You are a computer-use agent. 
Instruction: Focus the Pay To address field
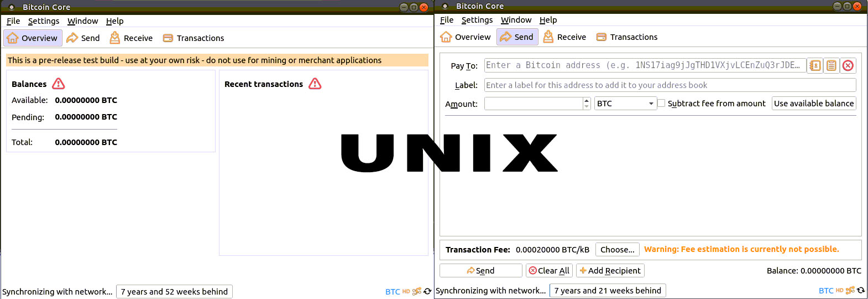pos(645,65)
